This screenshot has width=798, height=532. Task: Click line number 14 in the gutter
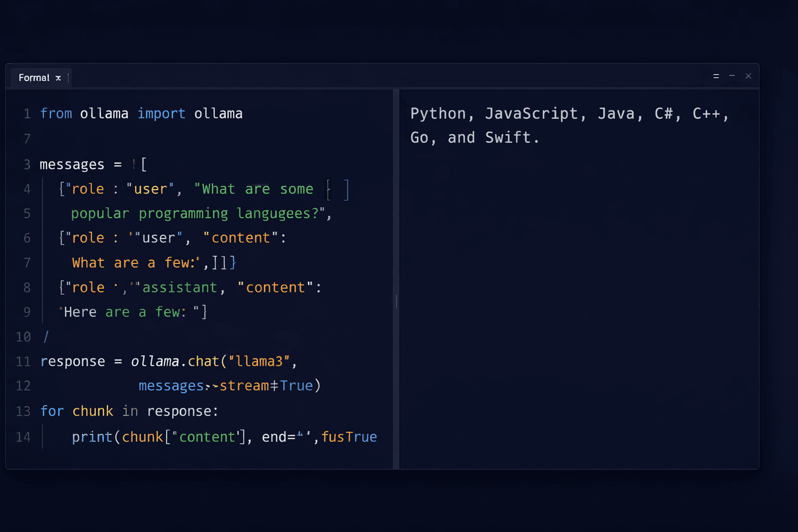tap(23, 437)
